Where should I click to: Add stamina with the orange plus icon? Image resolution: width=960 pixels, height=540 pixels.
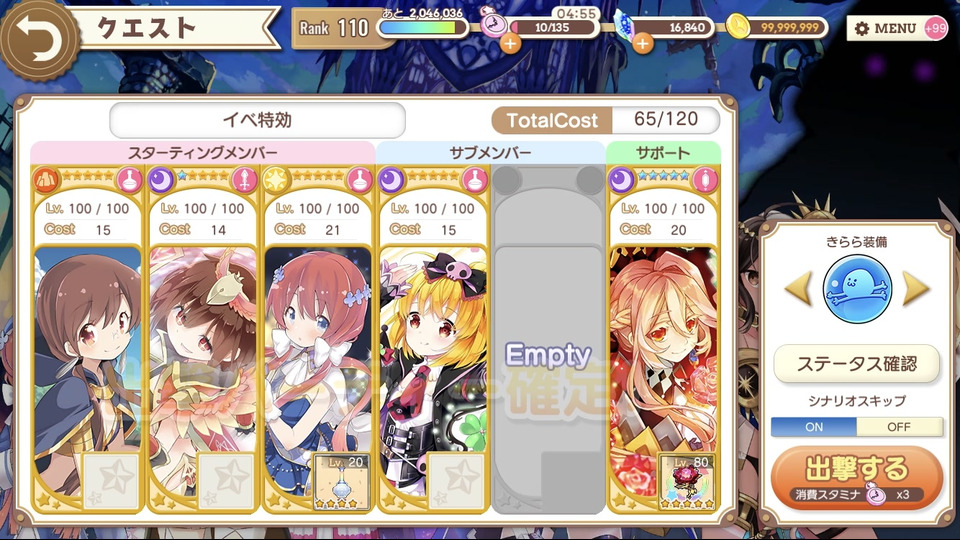tap(510, 43)
